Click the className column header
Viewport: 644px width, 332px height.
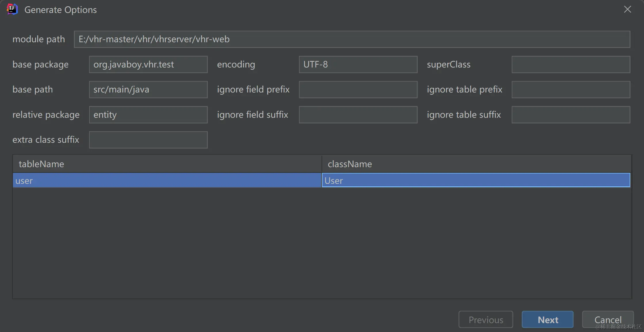476,164
